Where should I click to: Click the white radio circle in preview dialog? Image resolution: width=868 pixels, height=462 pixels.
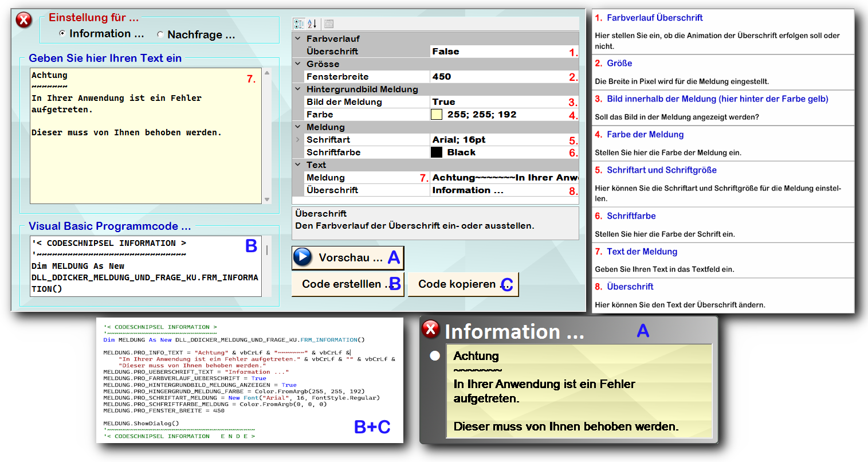(x=435, y=356)
